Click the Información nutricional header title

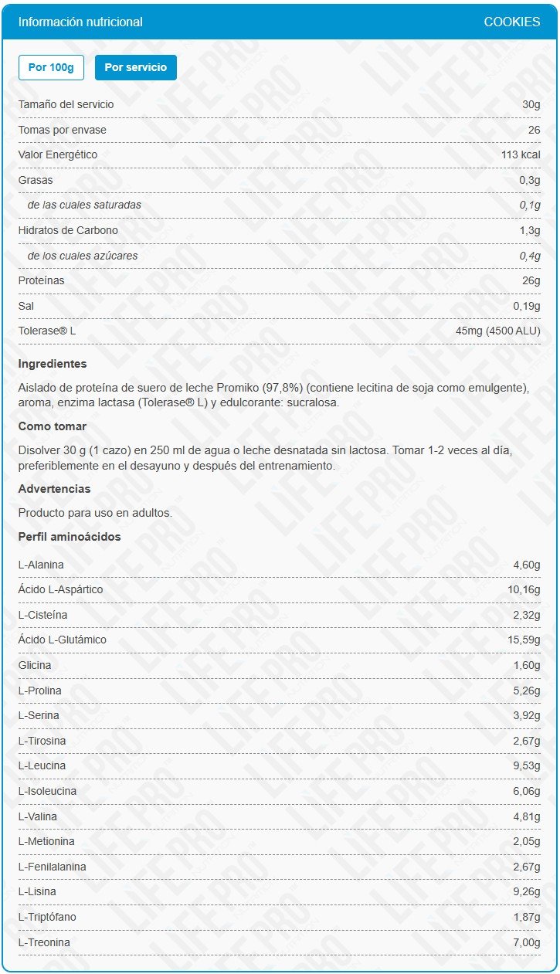80,22
